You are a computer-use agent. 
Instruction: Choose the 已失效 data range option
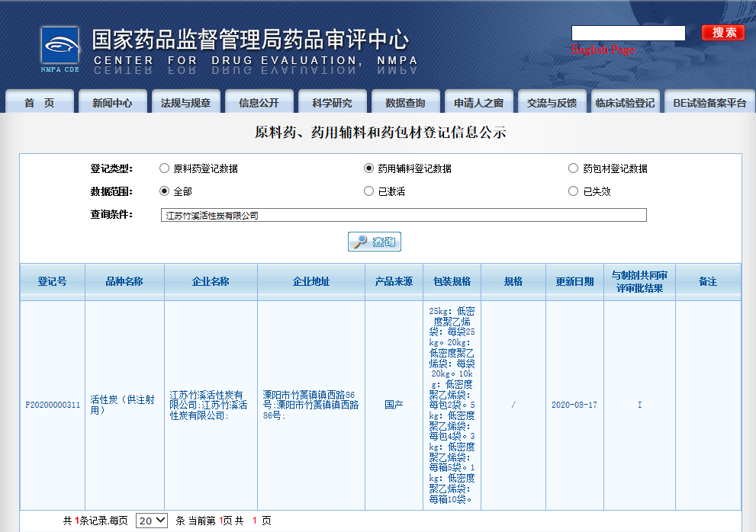coord(574,191)
